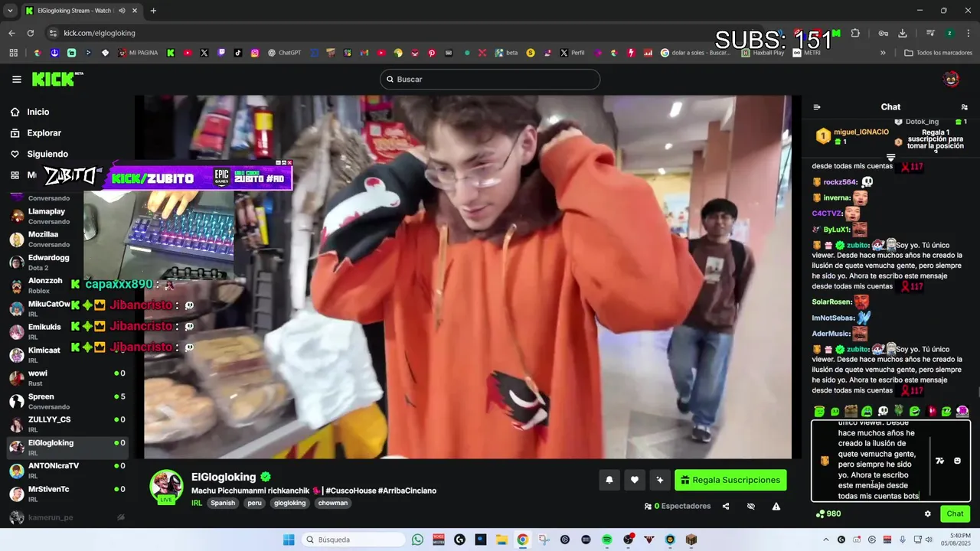Click the chowman tag
This screenshot has width=980, height=551.
[332, 503]
